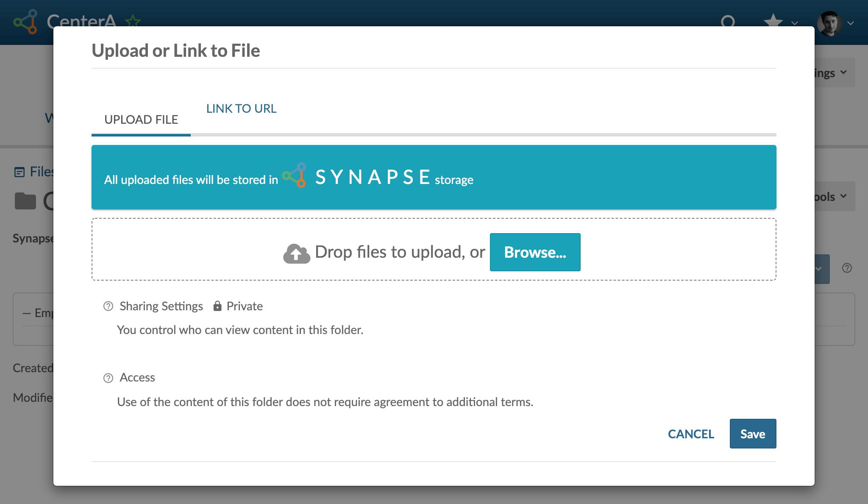Click the favorites star in header
The height and width of the screenshot is (504, 868).
pos(773,21)
